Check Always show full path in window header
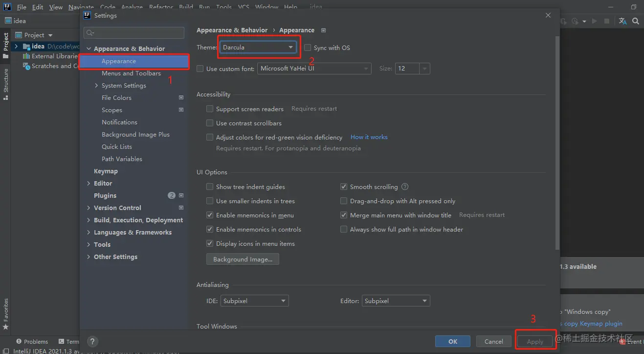 click(344, 229)
